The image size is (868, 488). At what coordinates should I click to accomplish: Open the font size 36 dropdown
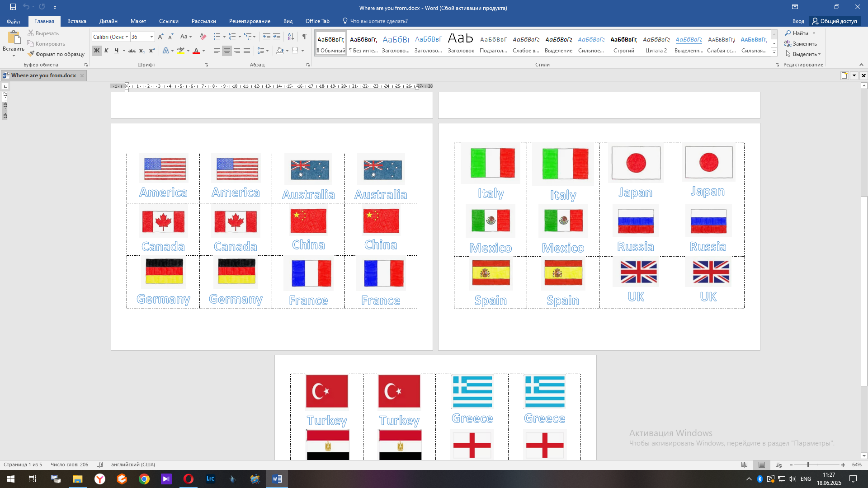pyautogui.click(x=151, y=37)
